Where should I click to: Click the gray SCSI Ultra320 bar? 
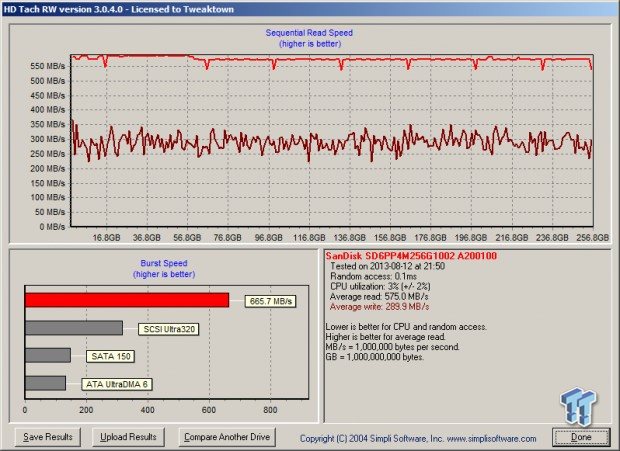click(74, 328)
